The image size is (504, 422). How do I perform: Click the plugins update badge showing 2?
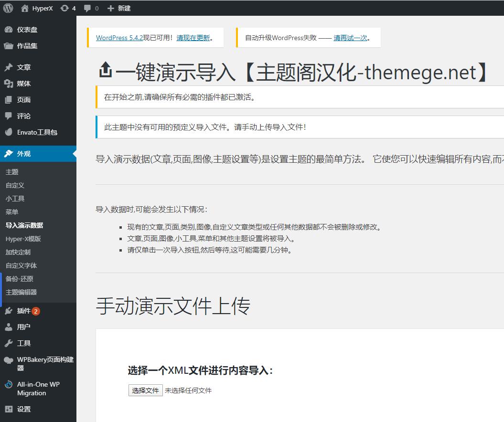[36, 311]
